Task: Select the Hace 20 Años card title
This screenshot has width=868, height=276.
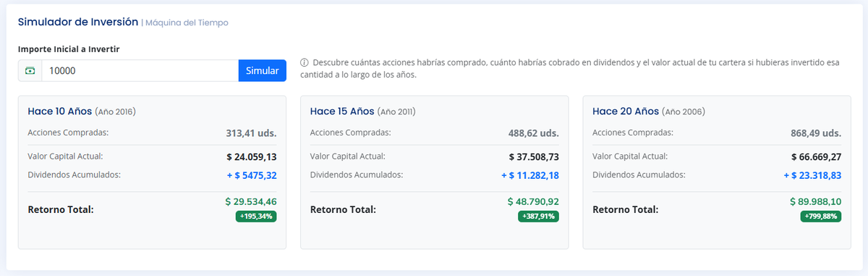Action: point(625,112)
